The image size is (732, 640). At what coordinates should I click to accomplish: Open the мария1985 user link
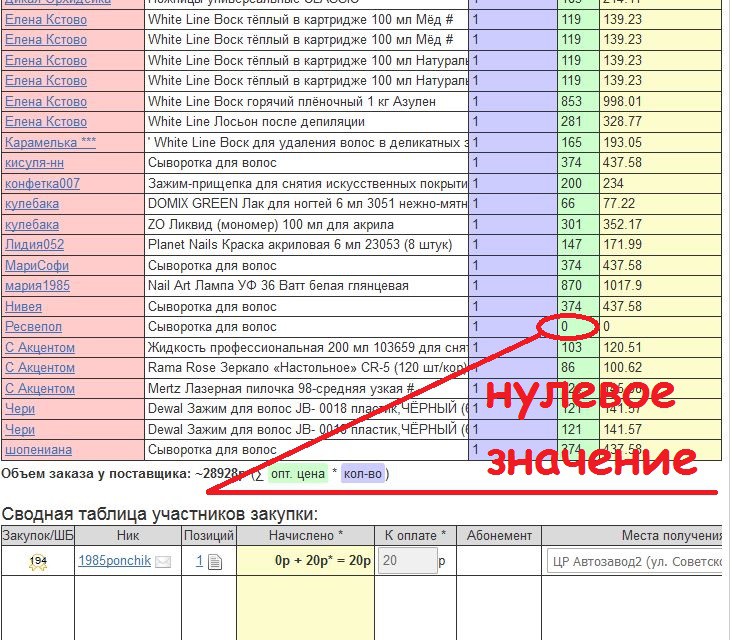pos(37,286)
